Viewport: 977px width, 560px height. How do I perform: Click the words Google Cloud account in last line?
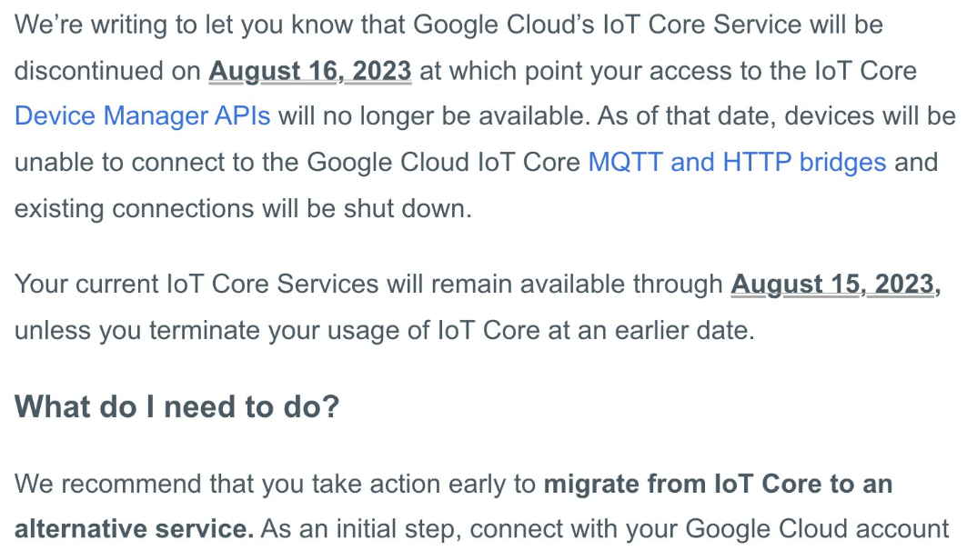click(817, 528)
